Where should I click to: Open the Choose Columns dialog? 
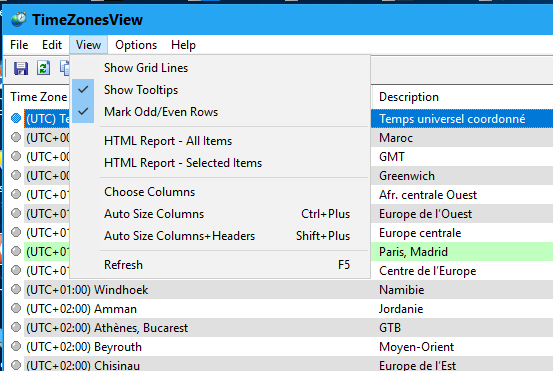(220, 192)
